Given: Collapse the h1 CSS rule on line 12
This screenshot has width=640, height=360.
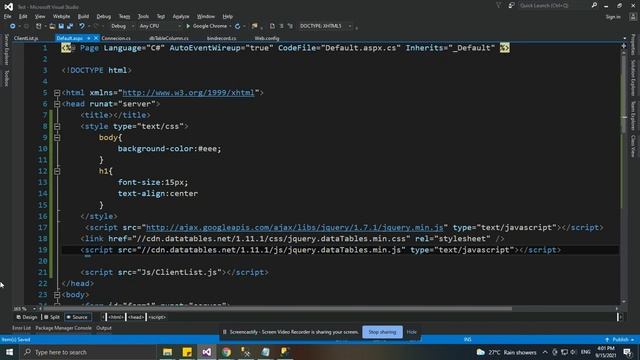Looking at the screenshot, I should [x=57, y=171].
